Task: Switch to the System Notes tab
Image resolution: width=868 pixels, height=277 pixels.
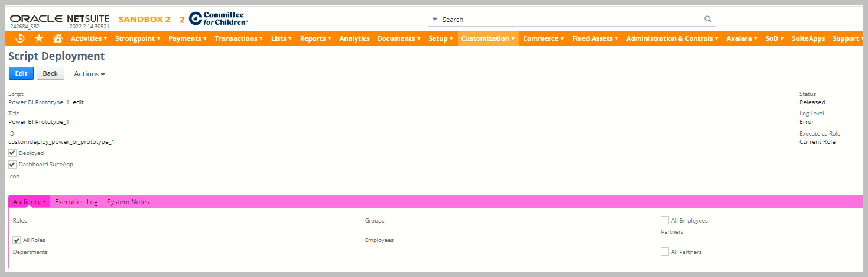Action: [128, 202]
